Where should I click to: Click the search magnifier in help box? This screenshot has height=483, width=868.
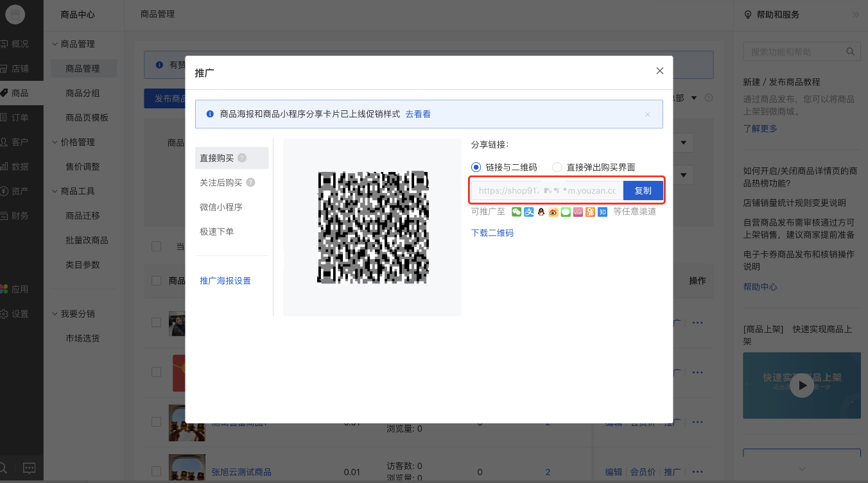pyautogui.click(x=850, y=51)
